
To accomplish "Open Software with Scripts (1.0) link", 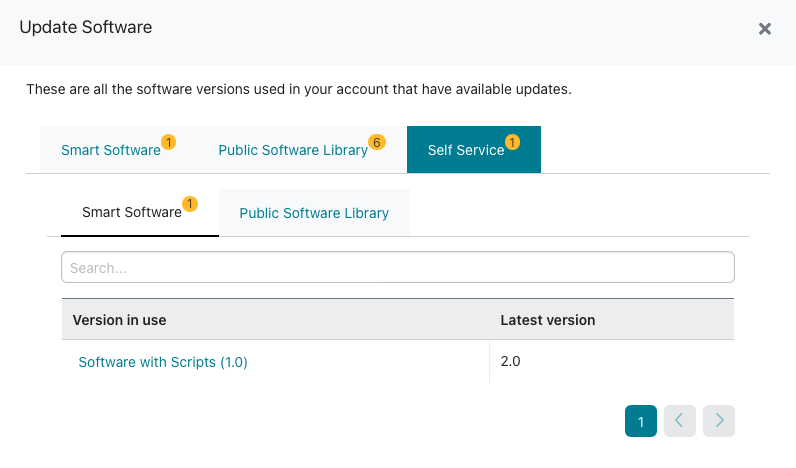I will tap(163, 362).
